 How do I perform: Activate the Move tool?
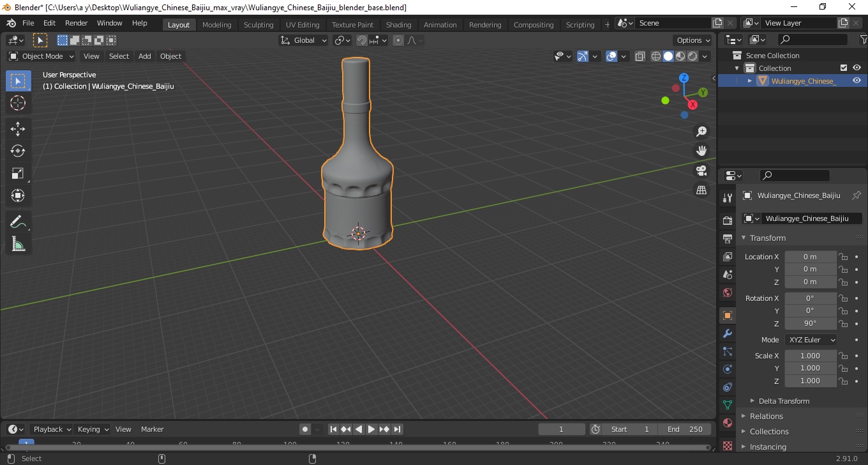tap(18, 128)
